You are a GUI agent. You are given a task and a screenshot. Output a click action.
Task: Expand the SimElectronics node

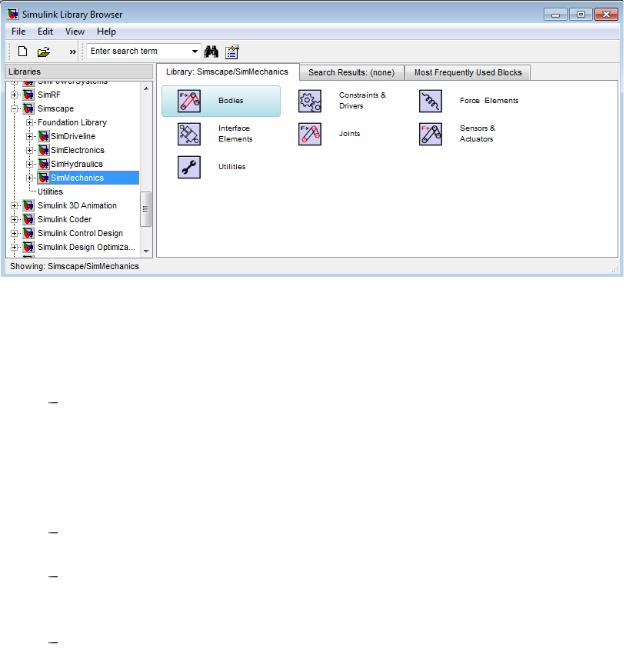[x=30, y=150]
